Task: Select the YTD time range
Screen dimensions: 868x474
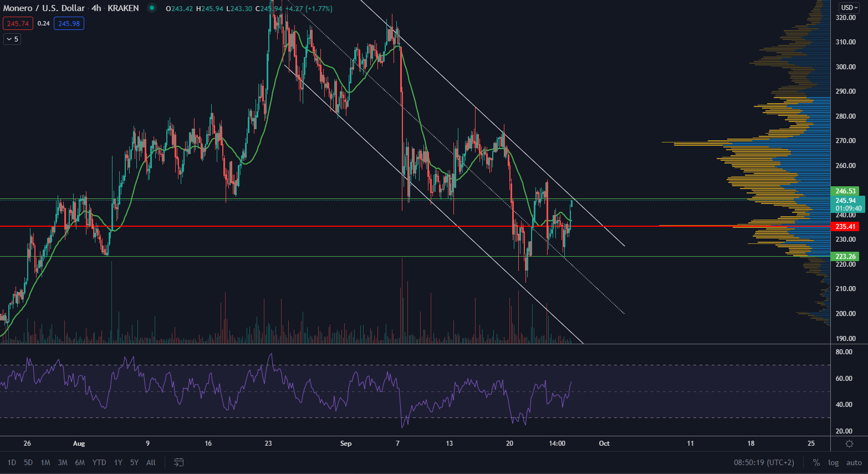Action: (99, 462)
